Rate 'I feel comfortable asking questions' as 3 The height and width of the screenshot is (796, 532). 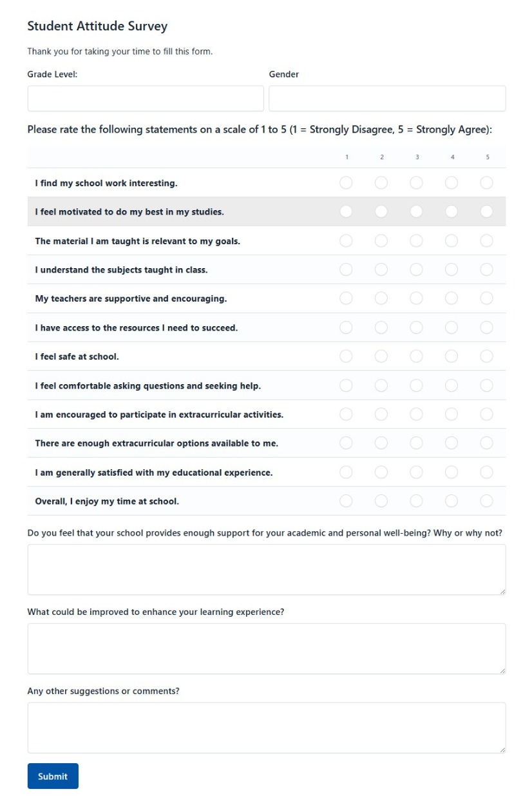tap(417, 385)
